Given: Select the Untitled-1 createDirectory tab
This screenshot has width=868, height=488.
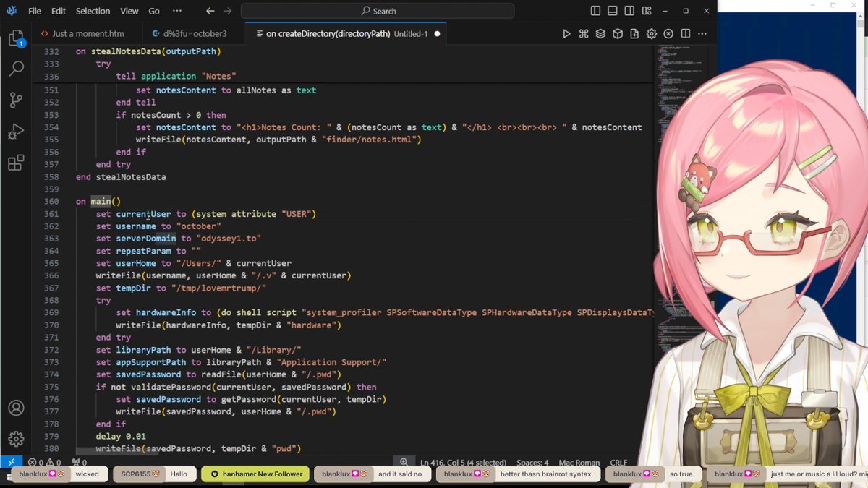Looking at the screenshot, I should 347,34.
